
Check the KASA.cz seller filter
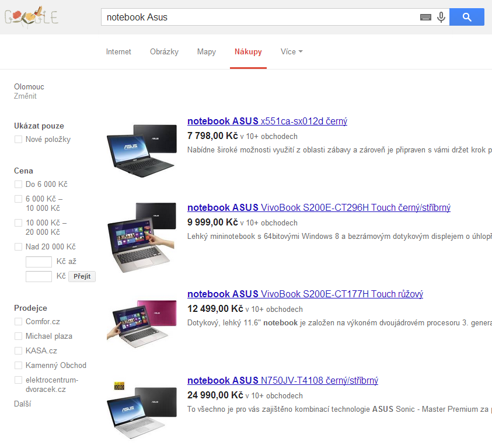[18, 350]
